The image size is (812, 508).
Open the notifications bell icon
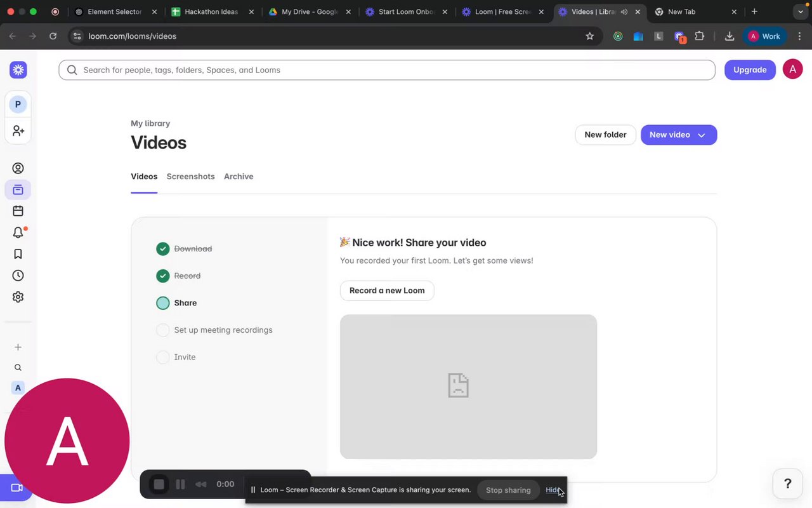[x=18, y=232]
